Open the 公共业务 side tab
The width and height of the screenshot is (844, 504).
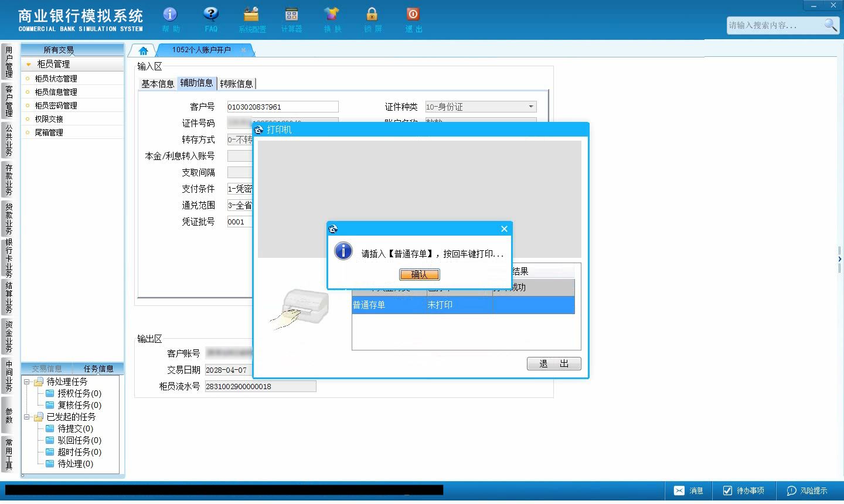(x=8, y=140)
